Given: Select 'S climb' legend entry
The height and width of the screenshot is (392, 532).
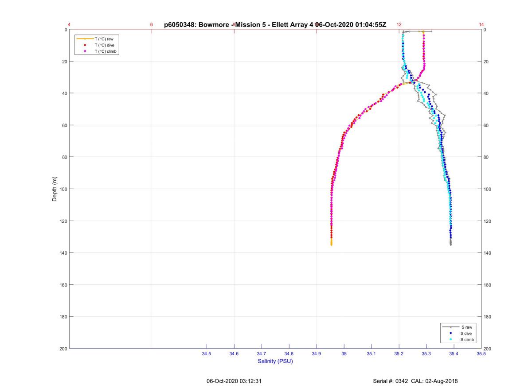Looking at the screenshot, I should 468,339.
